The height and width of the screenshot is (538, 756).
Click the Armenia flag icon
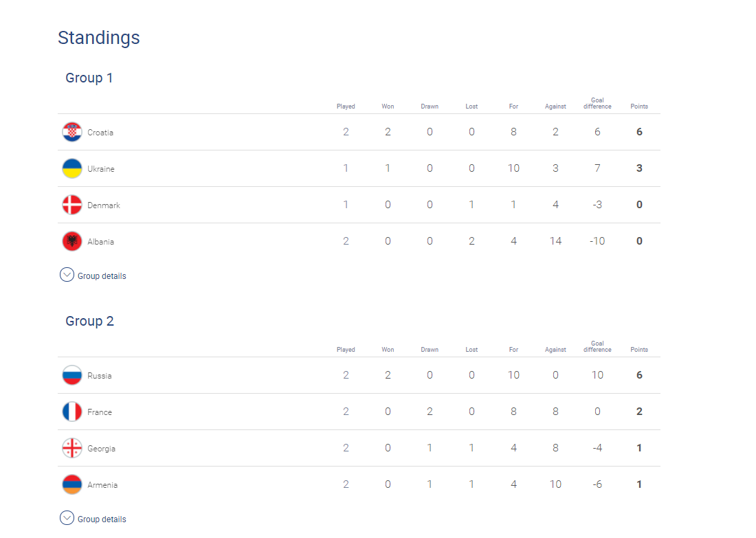(x=72, y=484)
